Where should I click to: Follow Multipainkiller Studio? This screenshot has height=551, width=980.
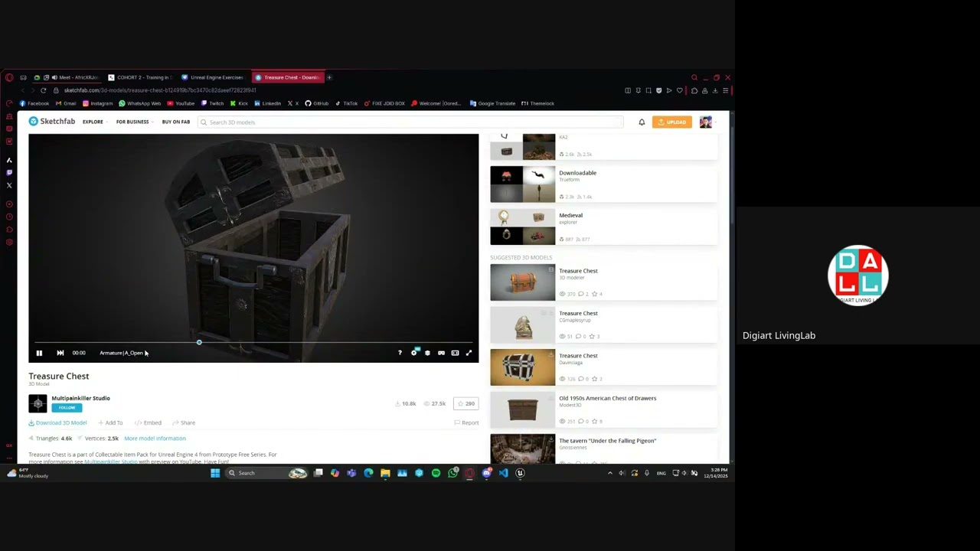coord(67,407)
